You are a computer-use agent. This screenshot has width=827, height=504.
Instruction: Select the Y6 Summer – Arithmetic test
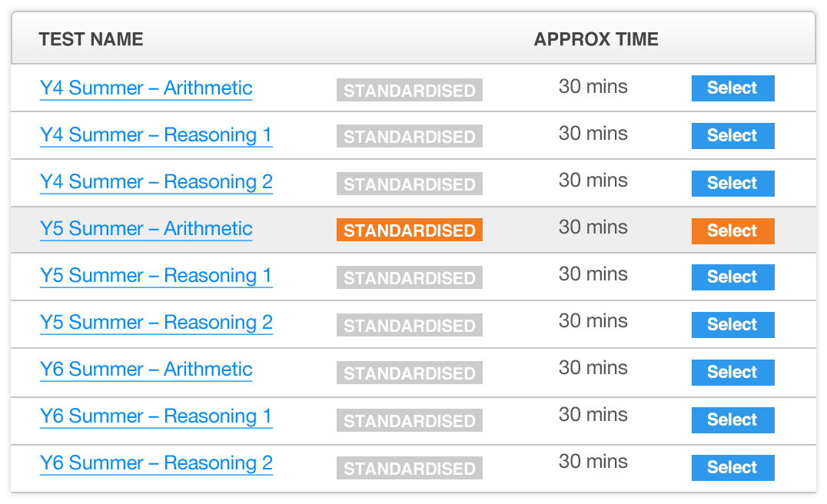coord(732,372)
